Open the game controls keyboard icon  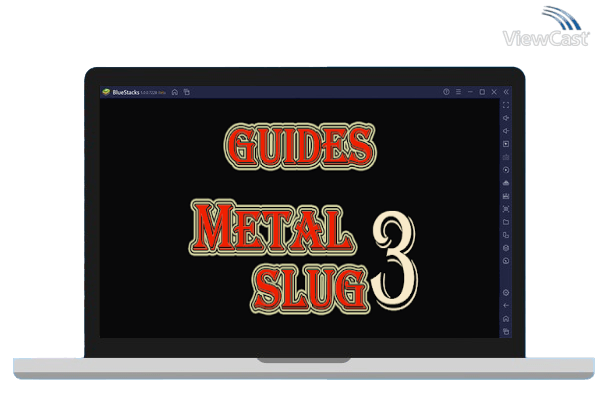(x=506, y=157)
